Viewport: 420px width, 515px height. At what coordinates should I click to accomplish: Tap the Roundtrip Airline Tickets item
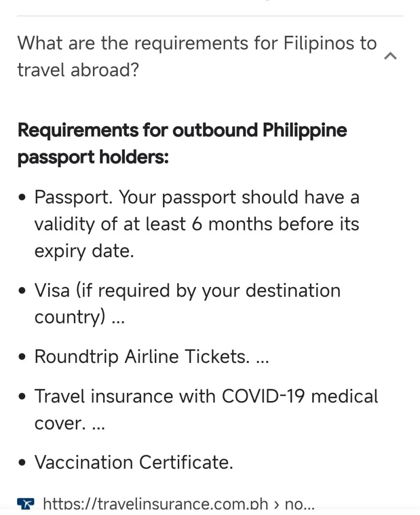tap(142, 357)
